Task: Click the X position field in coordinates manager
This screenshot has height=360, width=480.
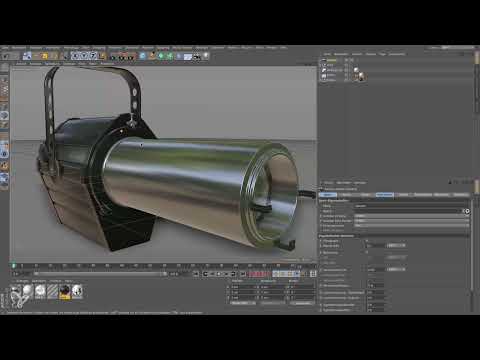Action: [x=243, y=286]
